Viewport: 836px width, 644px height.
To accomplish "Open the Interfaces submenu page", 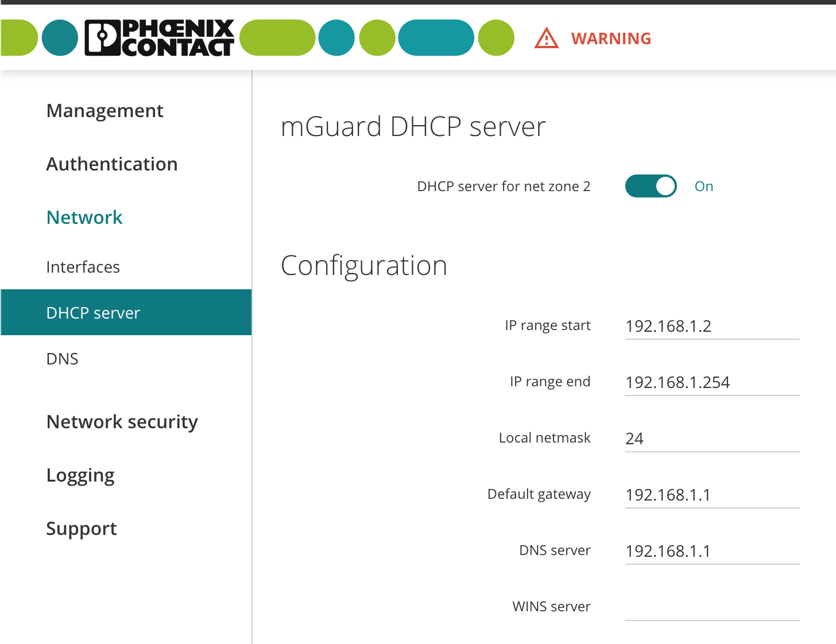I will pyautogui.click(x=83, y=267).
